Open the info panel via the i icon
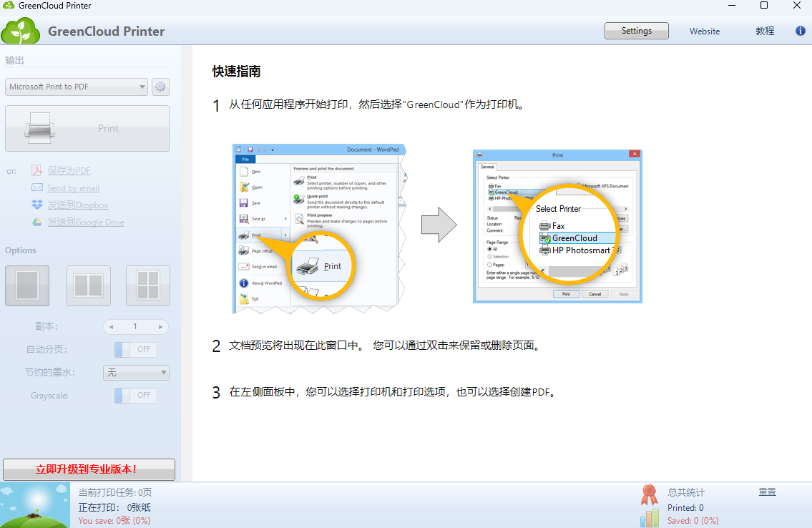This screenshot has width=812, height=528. 799,31
